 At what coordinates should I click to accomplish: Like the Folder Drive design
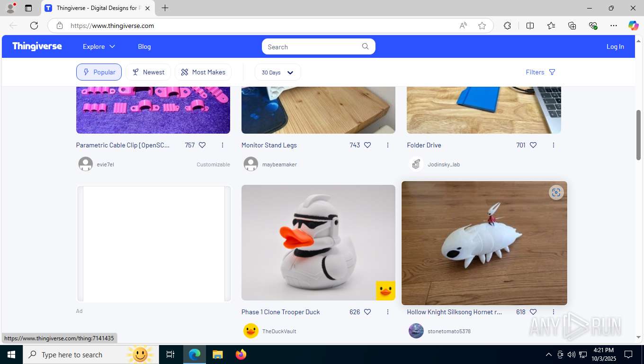(533, 145)
